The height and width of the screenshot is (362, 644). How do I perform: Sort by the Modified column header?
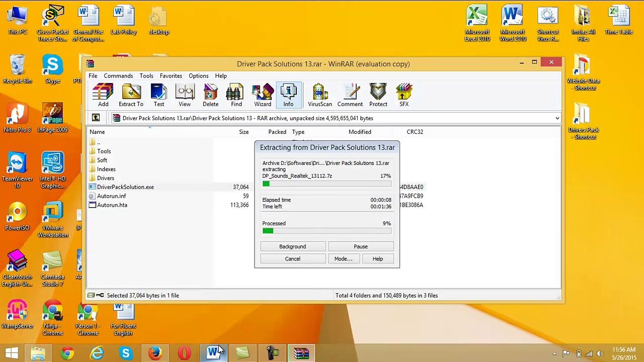[360, 132]
